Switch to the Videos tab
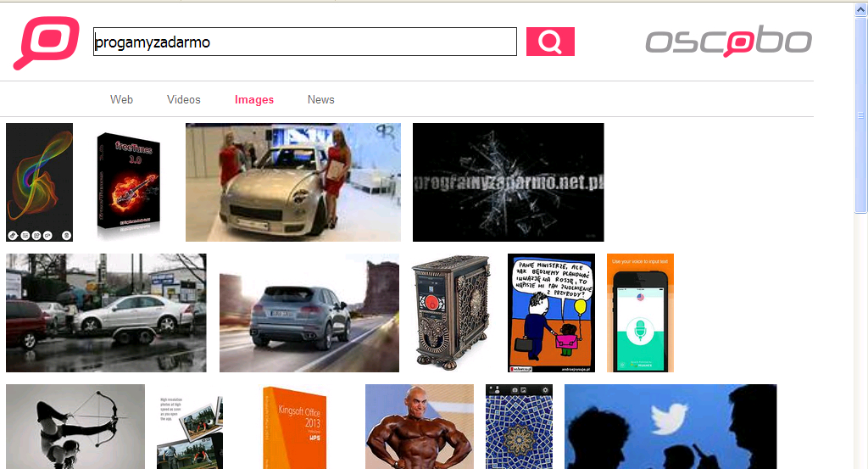Image resolution: width=868 pixels, height=469 pixels. [184, 99]
